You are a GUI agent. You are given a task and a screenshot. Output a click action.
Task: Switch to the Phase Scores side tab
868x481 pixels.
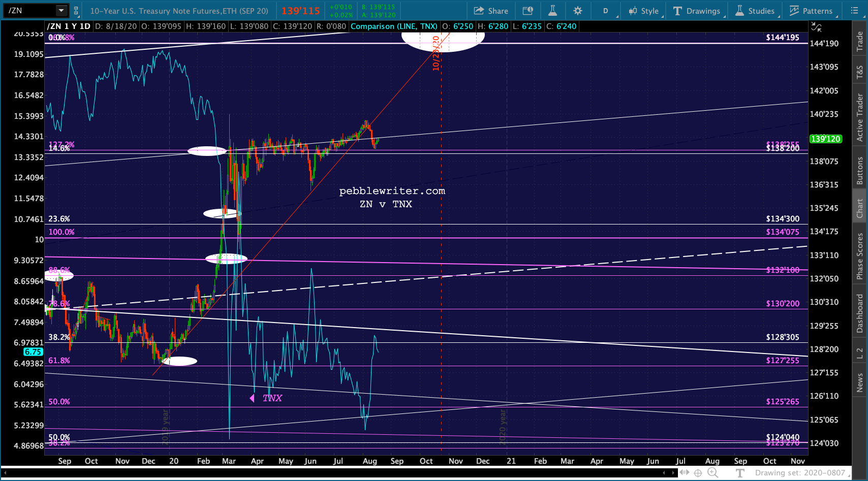tap(860, 256)
